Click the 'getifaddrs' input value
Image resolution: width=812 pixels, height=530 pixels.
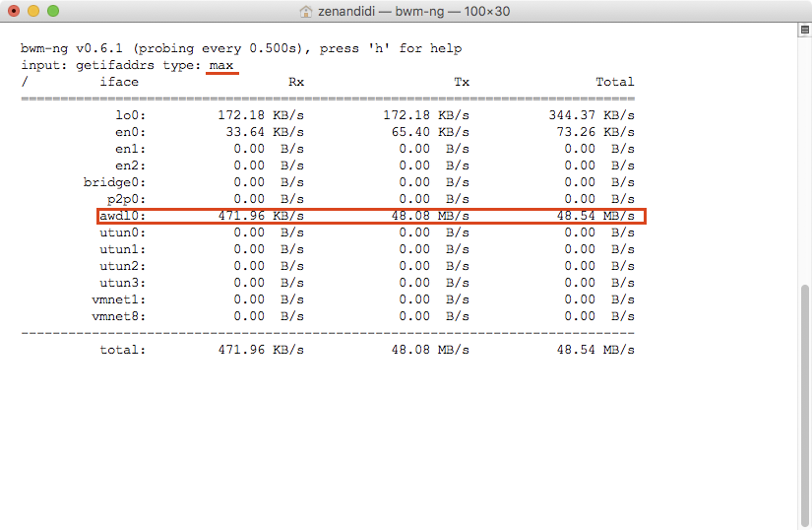[x=115, y=65]
